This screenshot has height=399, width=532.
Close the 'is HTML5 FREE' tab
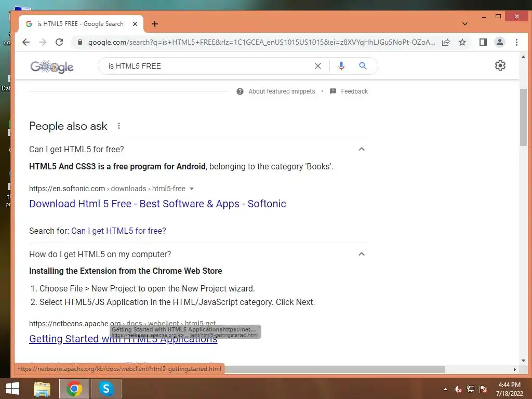tap(135, 24)
